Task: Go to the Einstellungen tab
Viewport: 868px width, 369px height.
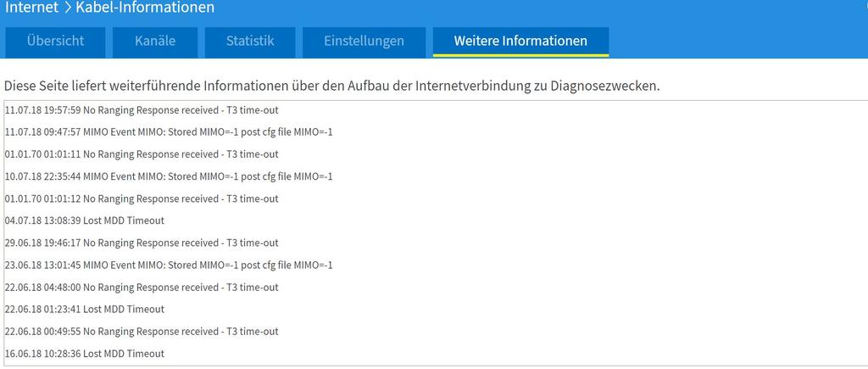Action: (x=364, y=41)
